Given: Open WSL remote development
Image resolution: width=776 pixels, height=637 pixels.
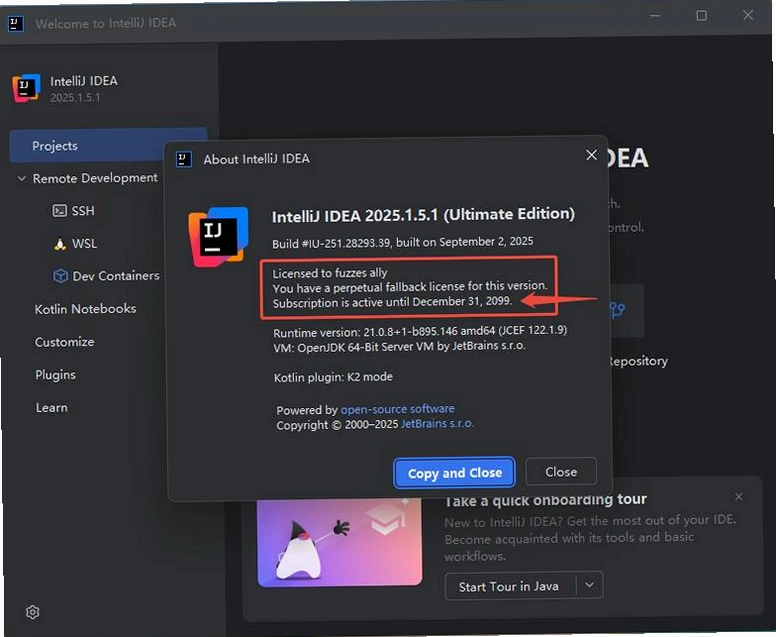Looking at the screenshot, I should coord(84,244).
